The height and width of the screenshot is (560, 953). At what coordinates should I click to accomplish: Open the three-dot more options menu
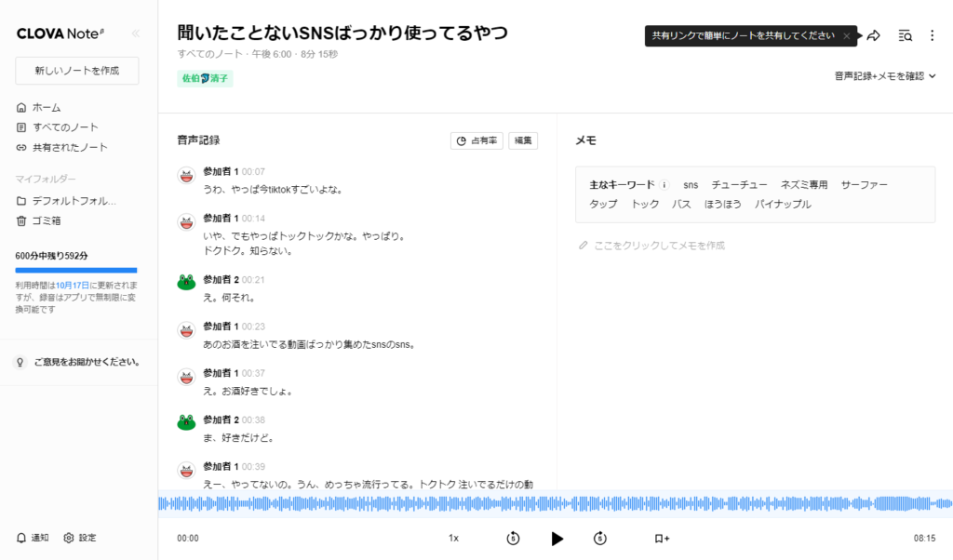tap(933, 35)
